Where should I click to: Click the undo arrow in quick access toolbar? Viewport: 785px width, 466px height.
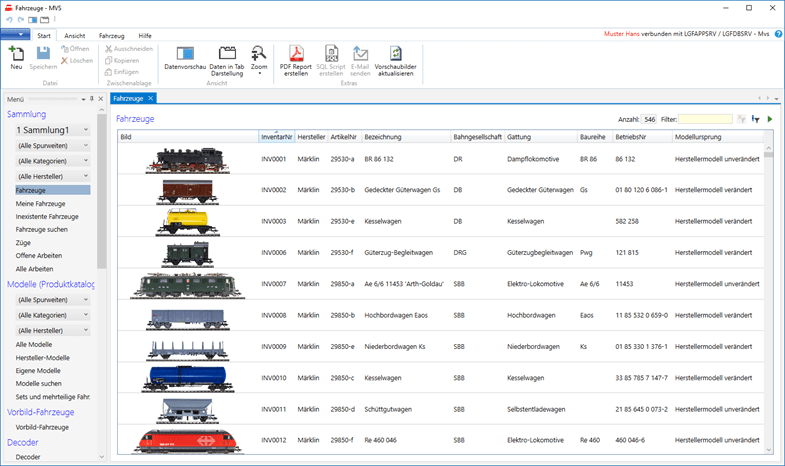click(x=9, y=19)
